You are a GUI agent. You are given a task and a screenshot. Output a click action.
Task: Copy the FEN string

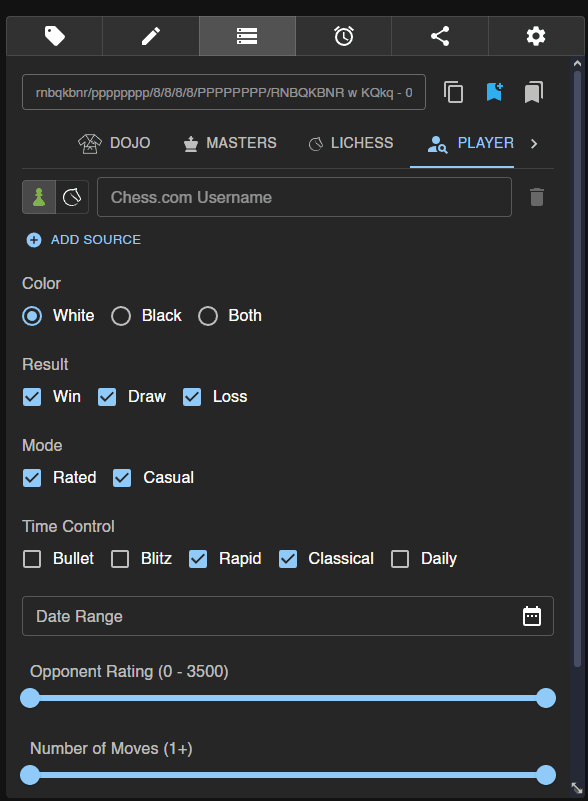tap(453, 92)
